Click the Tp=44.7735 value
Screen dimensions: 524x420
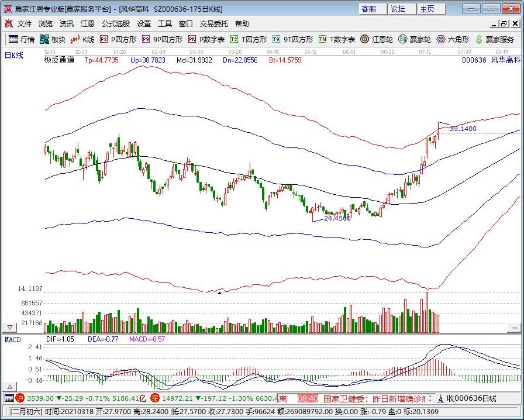pos(101,60)
